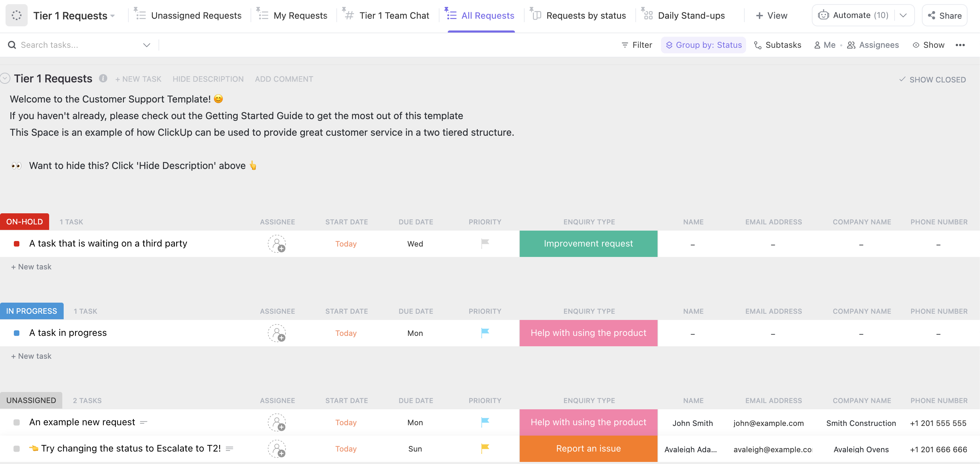Collapse the Tier 1 Requests description section
The height and width of the screenshot is (464, 980).
coord(5,78)
